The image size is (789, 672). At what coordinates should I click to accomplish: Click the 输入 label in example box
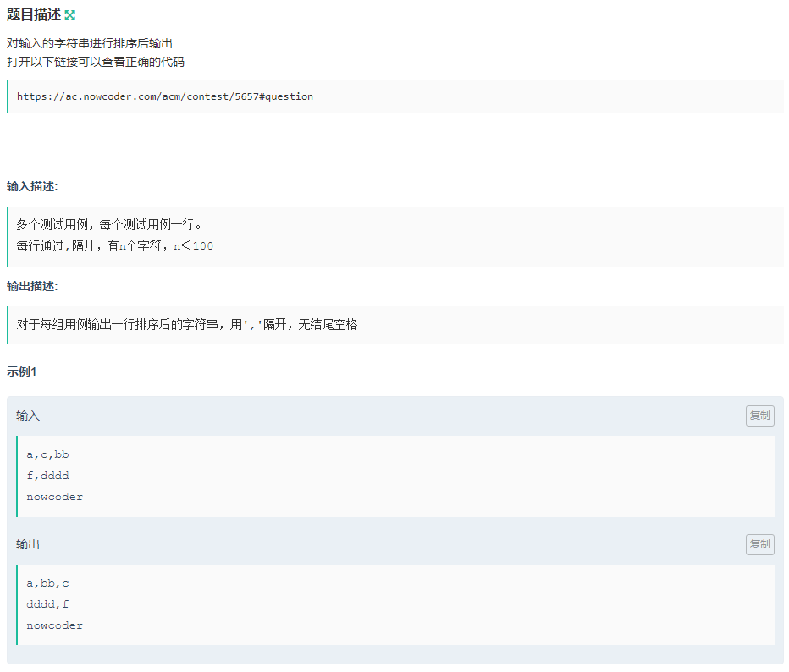[x=28, y=416]
